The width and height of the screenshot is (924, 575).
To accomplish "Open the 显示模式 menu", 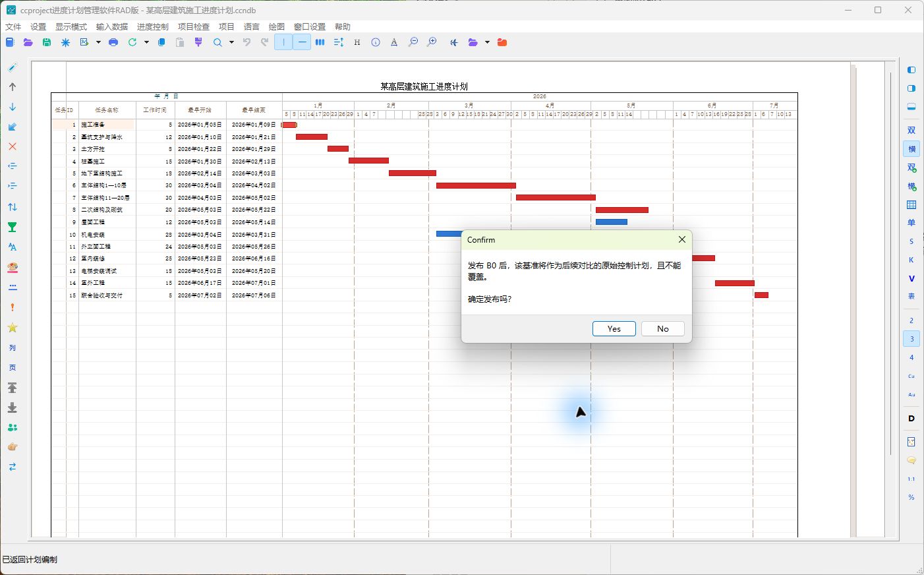I will pos(71,26).
